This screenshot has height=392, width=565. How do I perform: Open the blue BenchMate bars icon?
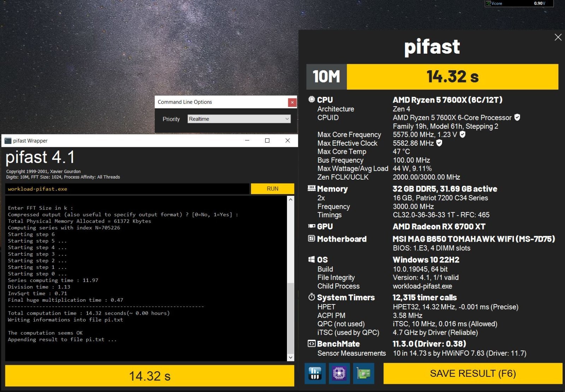tap(315, 373)
